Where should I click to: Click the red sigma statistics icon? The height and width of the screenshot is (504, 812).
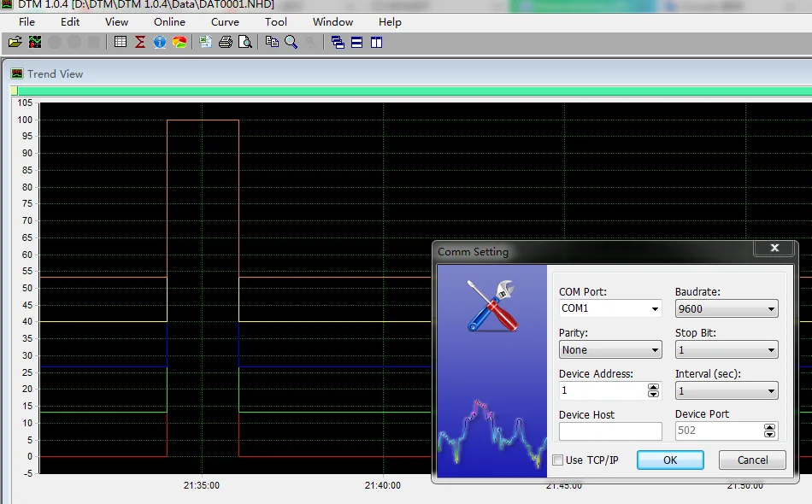point(140,42)
